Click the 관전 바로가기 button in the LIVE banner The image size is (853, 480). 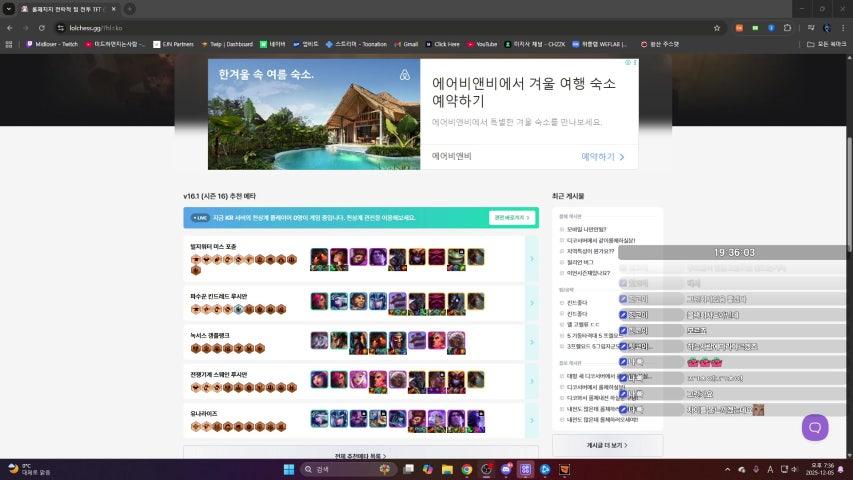(512, 218)
